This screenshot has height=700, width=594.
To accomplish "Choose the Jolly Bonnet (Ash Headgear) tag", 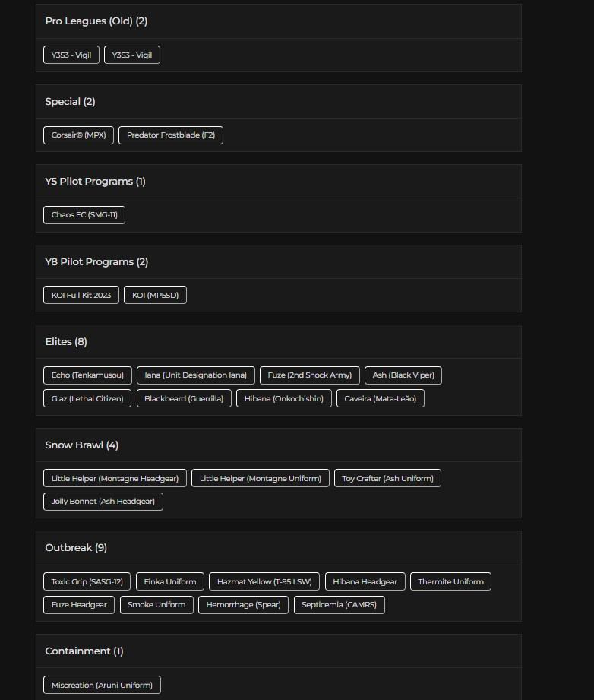I will 103,502.
